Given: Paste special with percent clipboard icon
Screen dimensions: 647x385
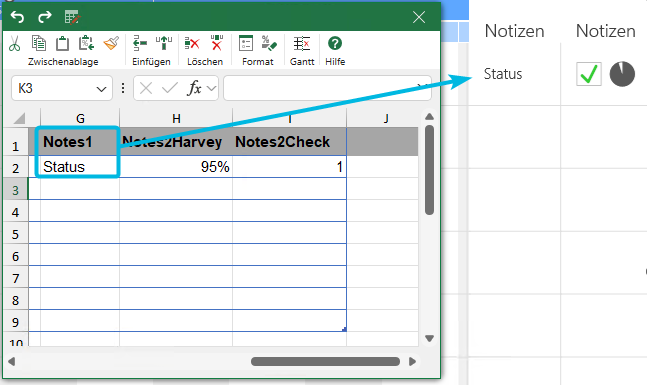Looking at the screenshot, I should point(87,43).
